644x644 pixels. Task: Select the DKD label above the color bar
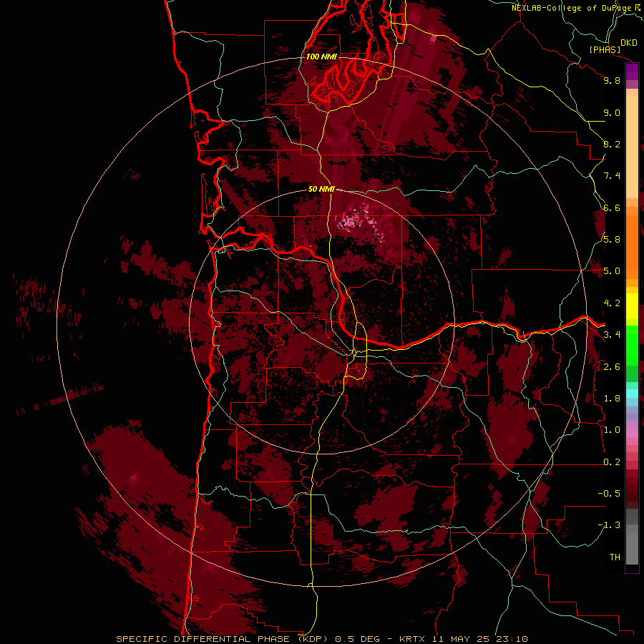(629, 43)
